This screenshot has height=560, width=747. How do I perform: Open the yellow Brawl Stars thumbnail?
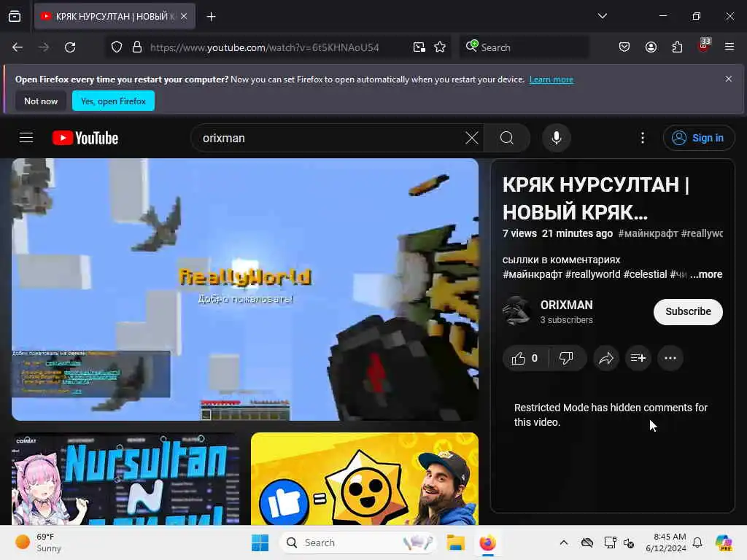pyautogui.click(x=365, y=478)
